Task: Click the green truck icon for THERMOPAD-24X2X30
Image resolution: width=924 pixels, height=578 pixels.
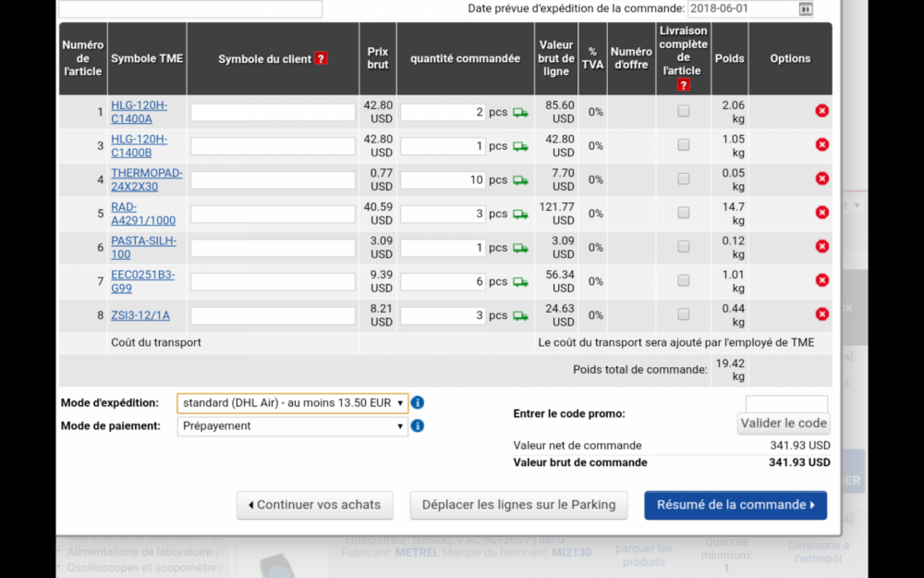Action: pyautogui.click(x=519, y=180)
